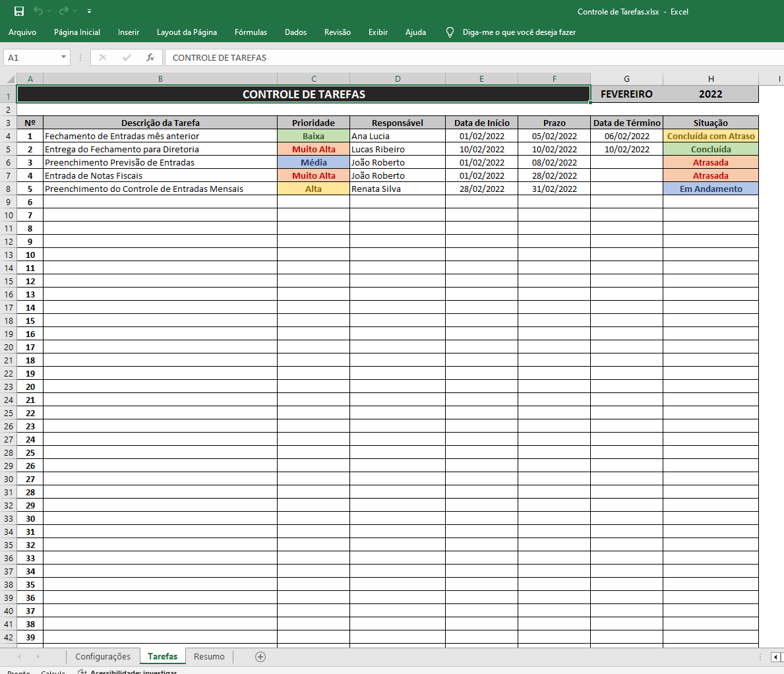
Task: Select the Muito Alta priority cell in row 5
Action: click(313, 149)
